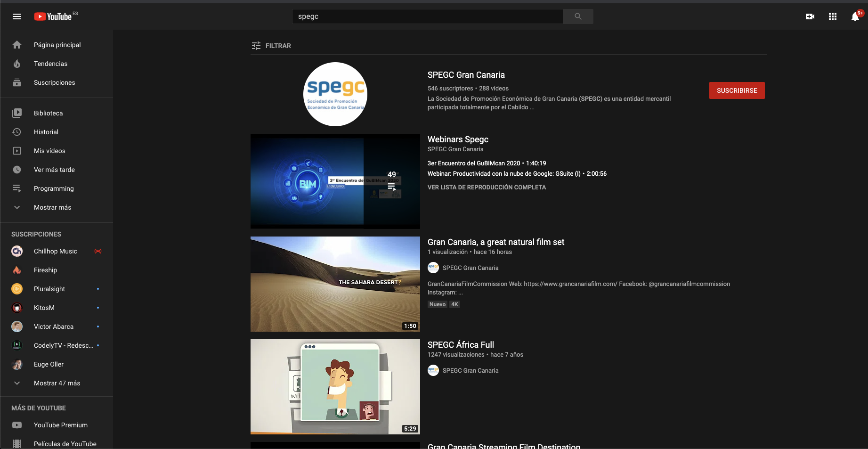Open the Webinars Spegc playlist title
Screen dimensions: 868x449
tap(458, 139)
